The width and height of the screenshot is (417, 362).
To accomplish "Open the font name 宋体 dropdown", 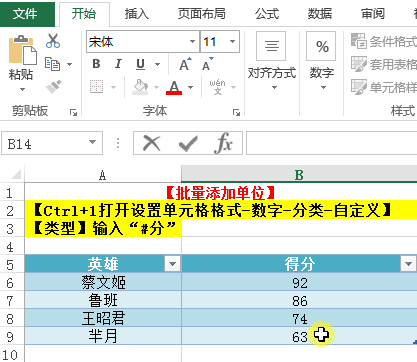I will pos(192,42).
